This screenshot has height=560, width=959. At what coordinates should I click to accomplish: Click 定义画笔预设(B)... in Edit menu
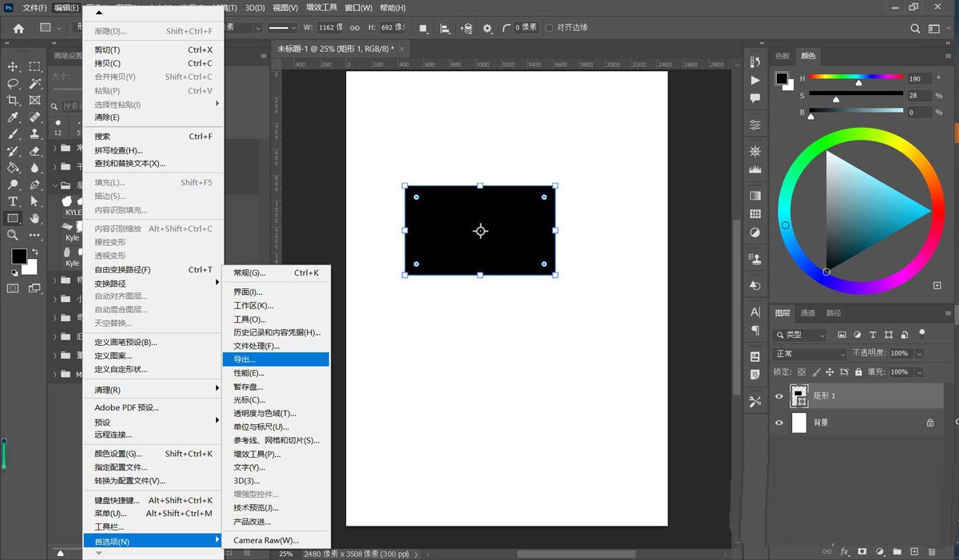(x=153, y=342)
